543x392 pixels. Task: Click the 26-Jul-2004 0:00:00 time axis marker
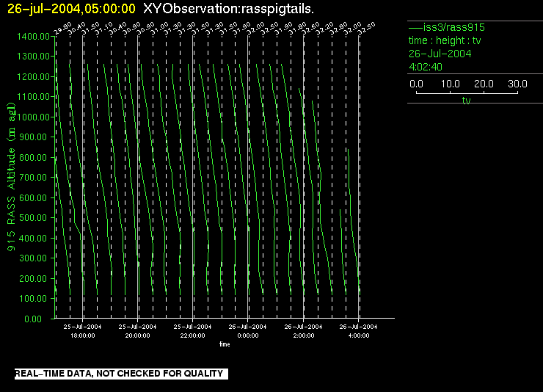click(x=247, y=330)
